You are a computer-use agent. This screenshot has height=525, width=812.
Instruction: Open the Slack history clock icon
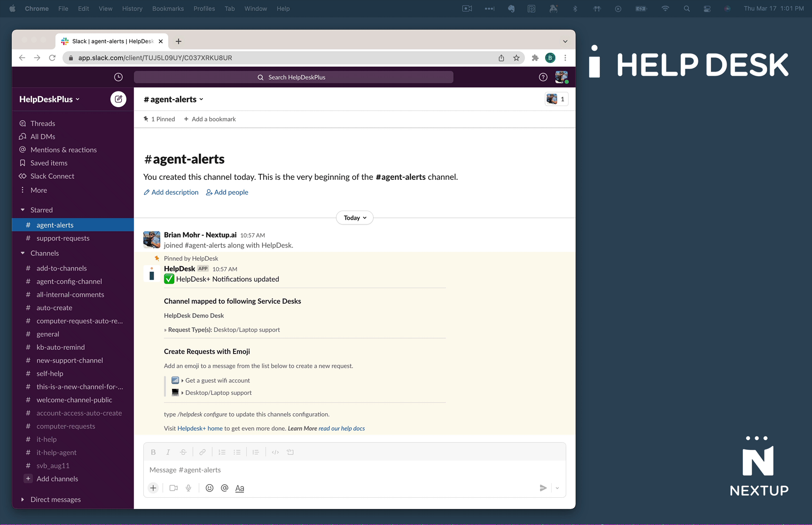[x=118, y=77]
